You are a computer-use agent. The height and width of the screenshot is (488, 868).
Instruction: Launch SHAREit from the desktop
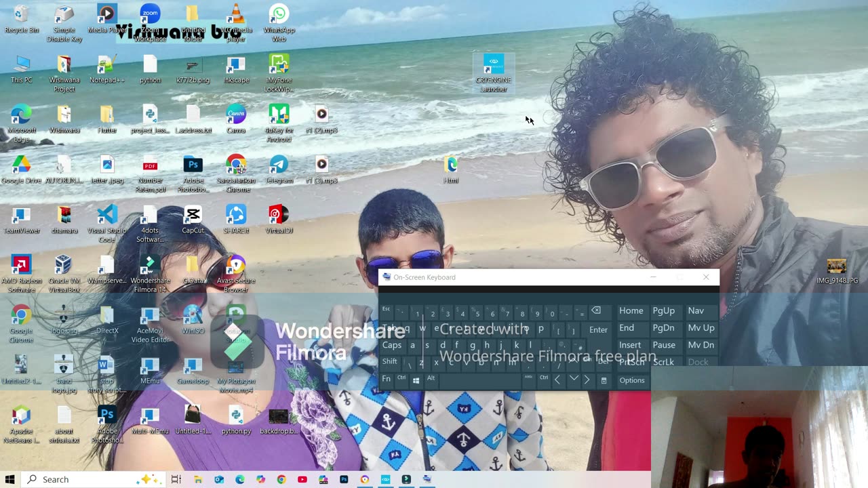pyautogui.click(x=235, y=220)
